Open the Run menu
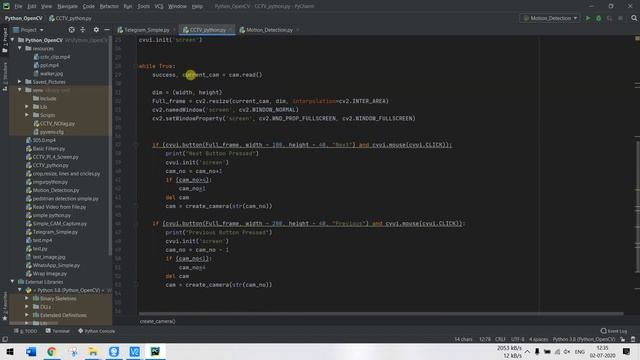The width and height of the screenshot is (640, 360). click(128, 7)
